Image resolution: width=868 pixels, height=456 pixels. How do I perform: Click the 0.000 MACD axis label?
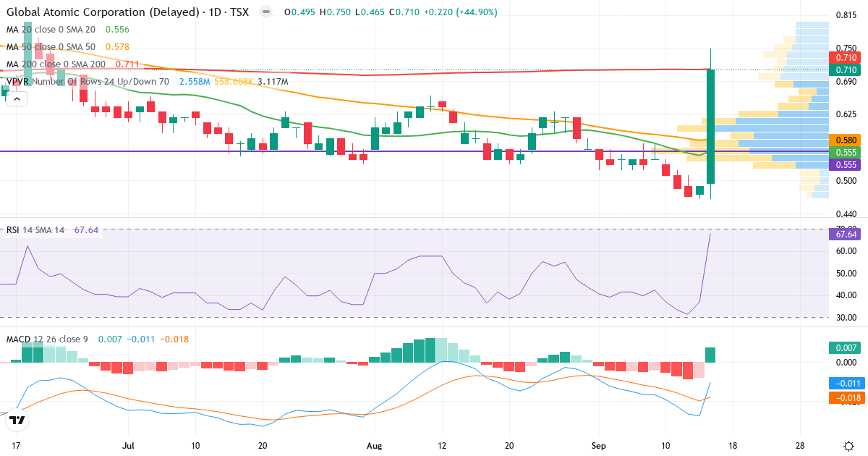tap(846, 361)
